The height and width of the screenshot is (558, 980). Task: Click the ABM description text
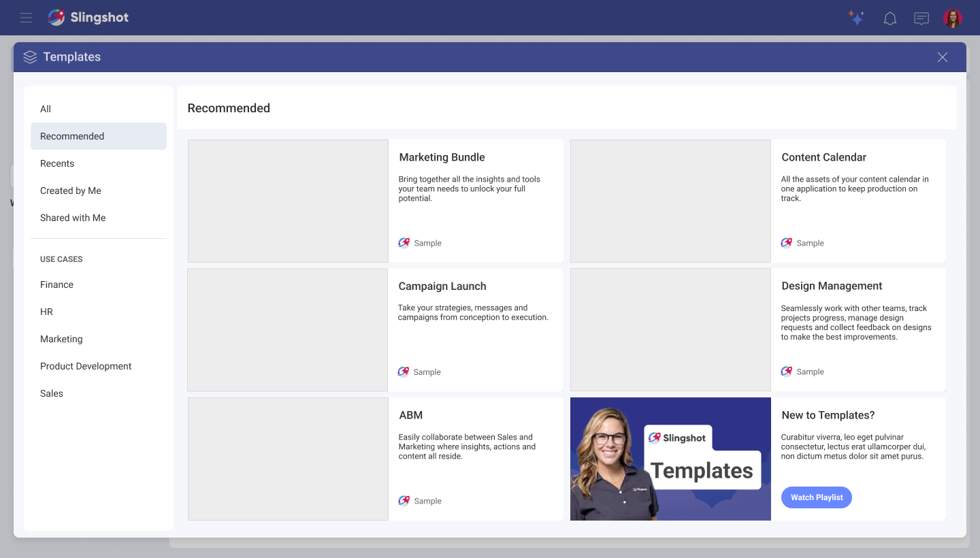pyautogui.click(x=467, y=446)
